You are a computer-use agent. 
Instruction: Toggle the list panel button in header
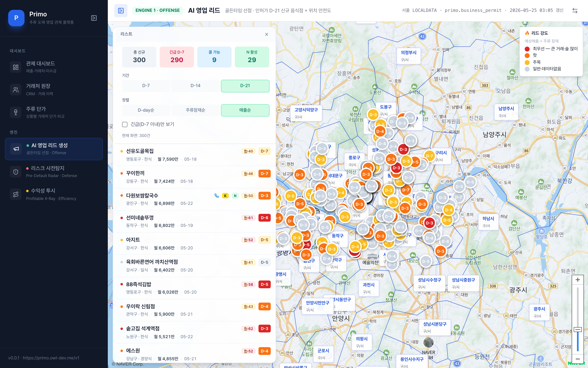[x=121, y=10]
